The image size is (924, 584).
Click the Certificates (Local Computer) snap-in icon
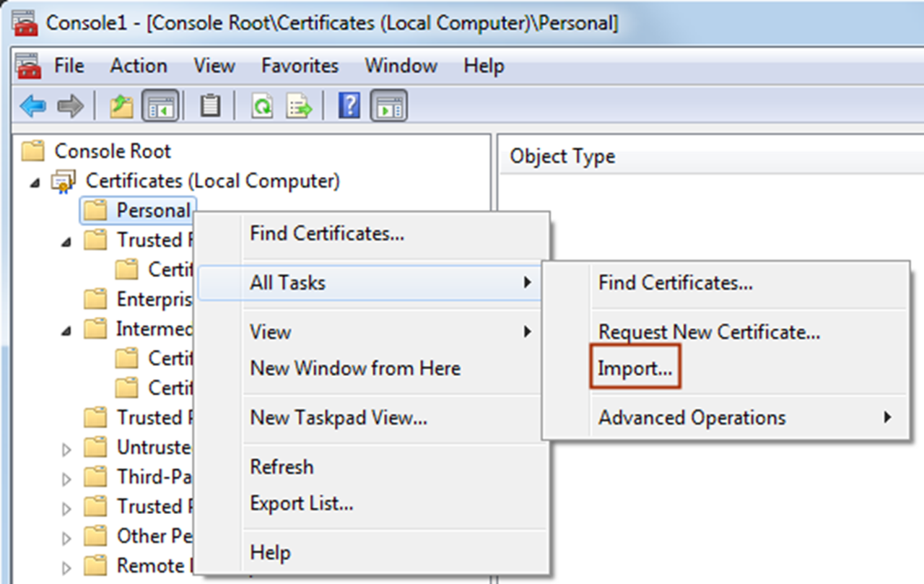click(63, 180)
